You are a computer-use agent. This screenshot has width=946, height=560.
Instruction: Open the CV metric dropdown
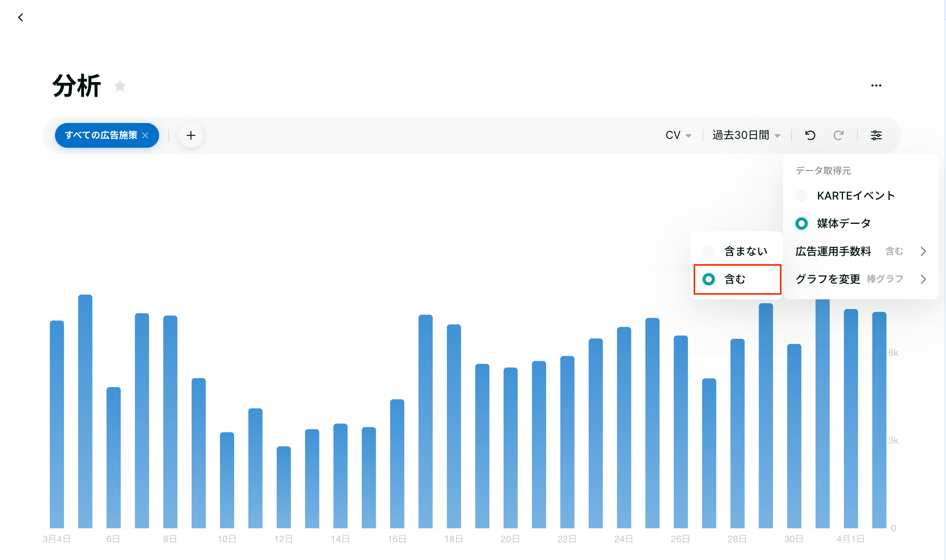point(678,135)
